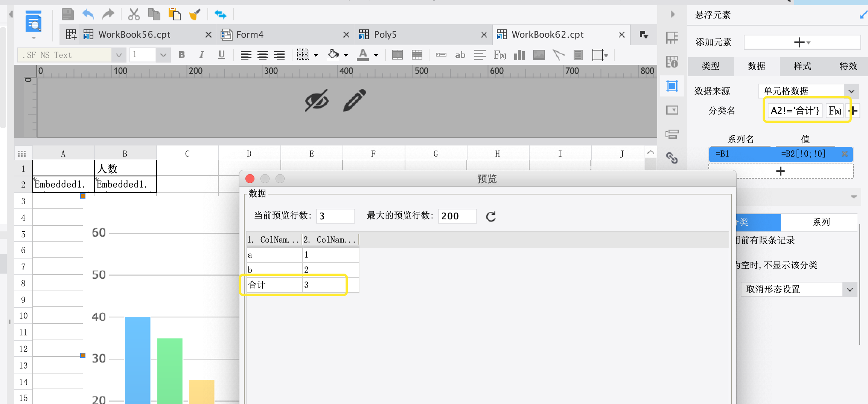Viewport: 868px width, 404px height.
Task: Open the background fill dropdown arrow
Action: (x=346, y=55)
